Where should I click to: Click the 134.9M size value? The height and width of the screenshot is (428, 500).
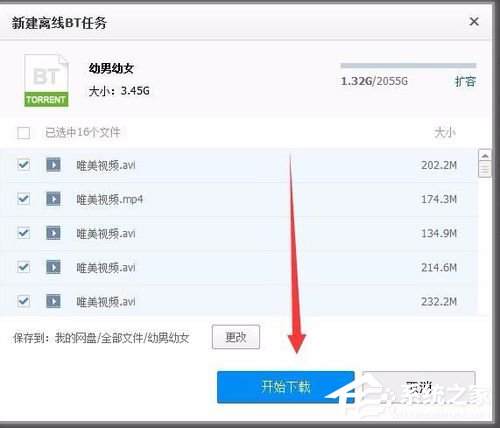439,233
